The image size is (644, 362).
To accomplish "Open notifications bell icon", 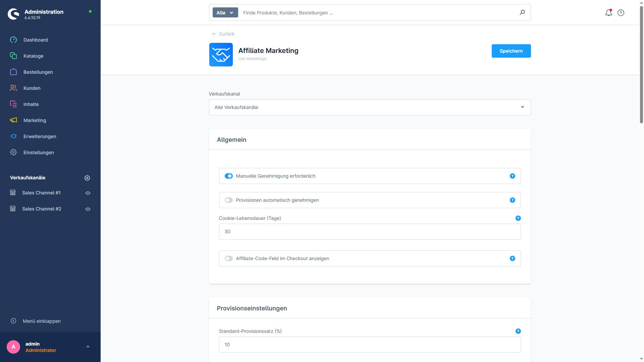I will pyautogui.click(x=609, y=13).
